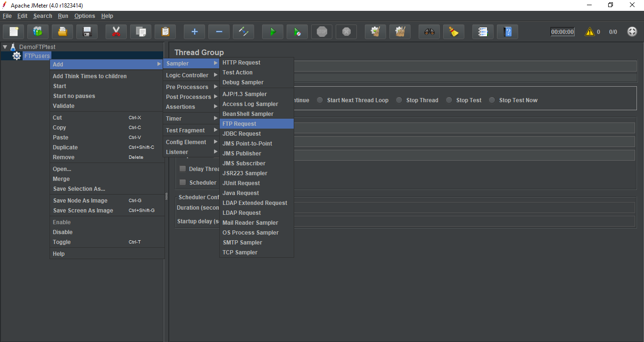Select the Stop Thread radio button
The height and width of the screenshot is (342, 644).
[399, 100]
